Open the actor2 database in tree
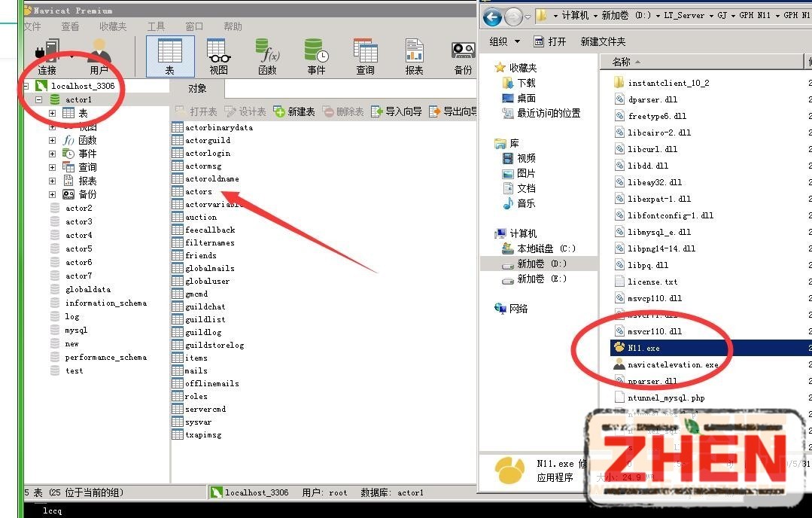This screenshot has height=518, width=812. pos(78,209)
